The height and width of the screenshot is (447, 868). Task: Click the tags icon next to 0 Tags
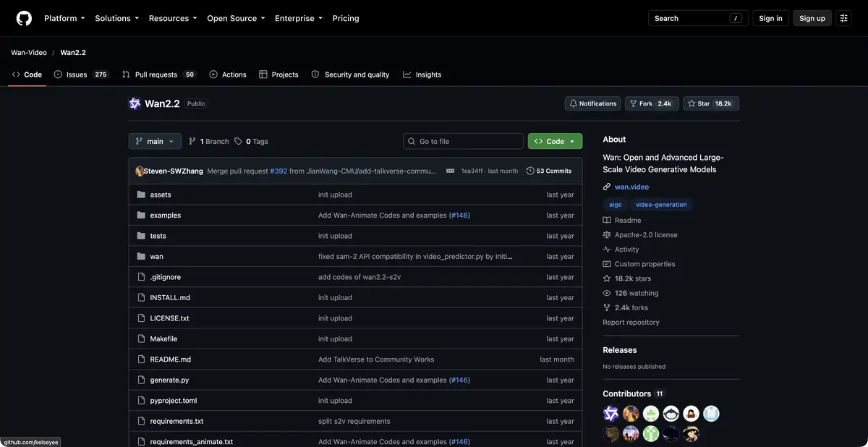pyautogui.click(x=238, y=142)
